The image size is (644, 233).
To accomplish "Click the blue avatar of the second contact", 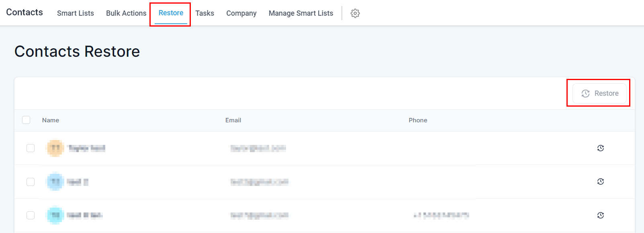I will (55, 182).
